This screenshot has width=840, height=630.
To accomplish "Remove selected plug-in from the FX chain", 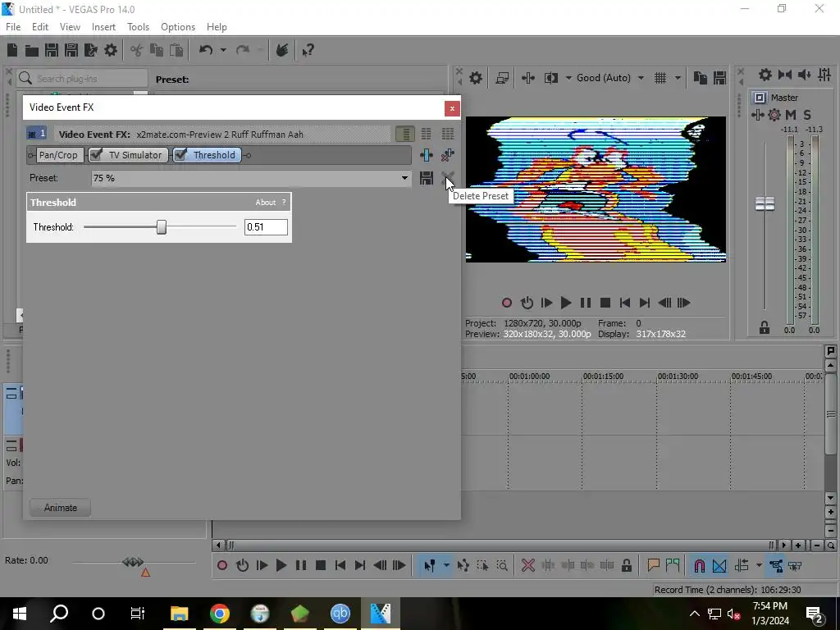I will pos(447,155).
